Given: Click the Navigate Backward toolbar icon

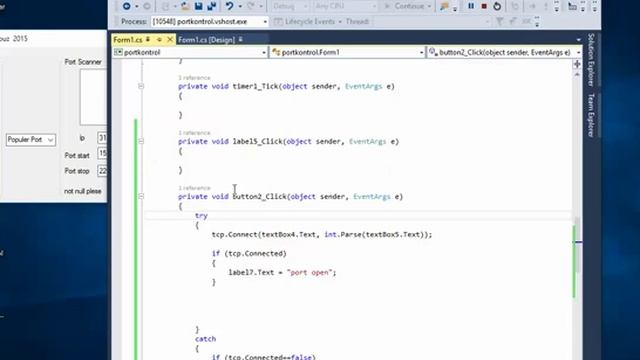Looking at the screenshot, I should click(127, 6).
